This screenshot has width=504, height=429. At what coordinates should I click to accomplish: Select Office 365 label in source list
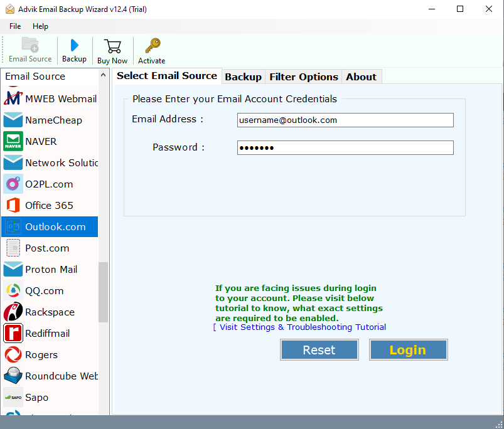pos(49,206)
